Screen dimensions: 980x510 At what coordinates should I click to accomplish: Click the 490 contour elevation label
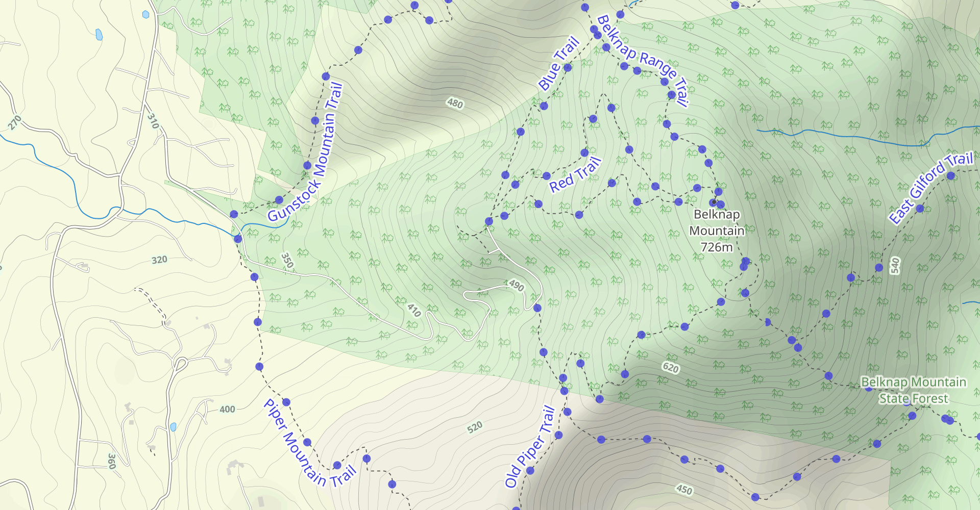point(516,286)
